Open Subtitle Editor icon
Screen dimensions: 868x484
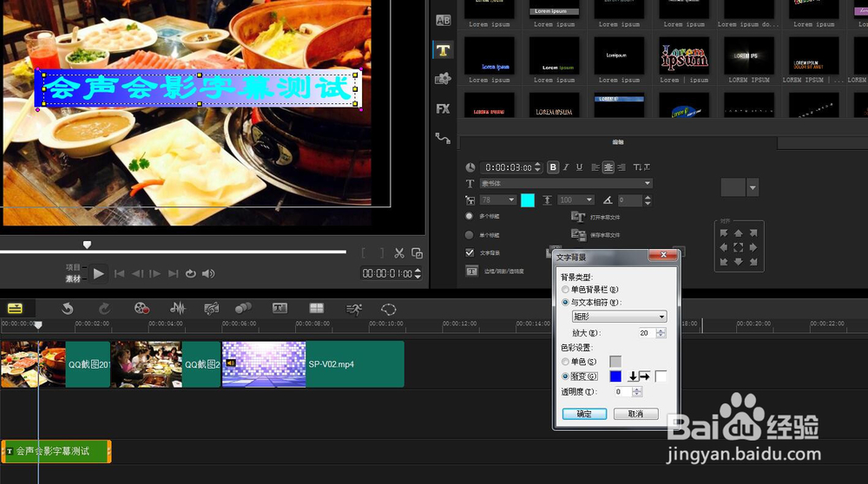click(x=280, y=308)
